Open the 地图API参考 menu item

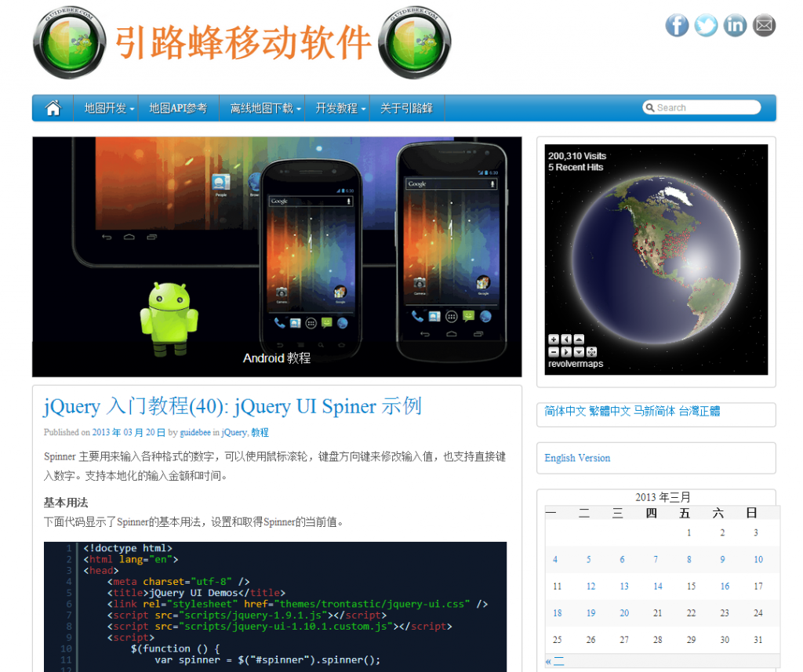tap(178, 108)
